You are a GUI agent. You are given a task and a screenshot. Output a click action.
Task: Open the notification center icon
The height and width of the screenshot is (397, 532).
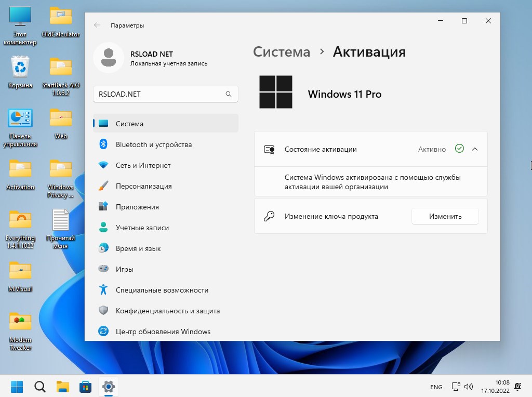coord(518,387)
